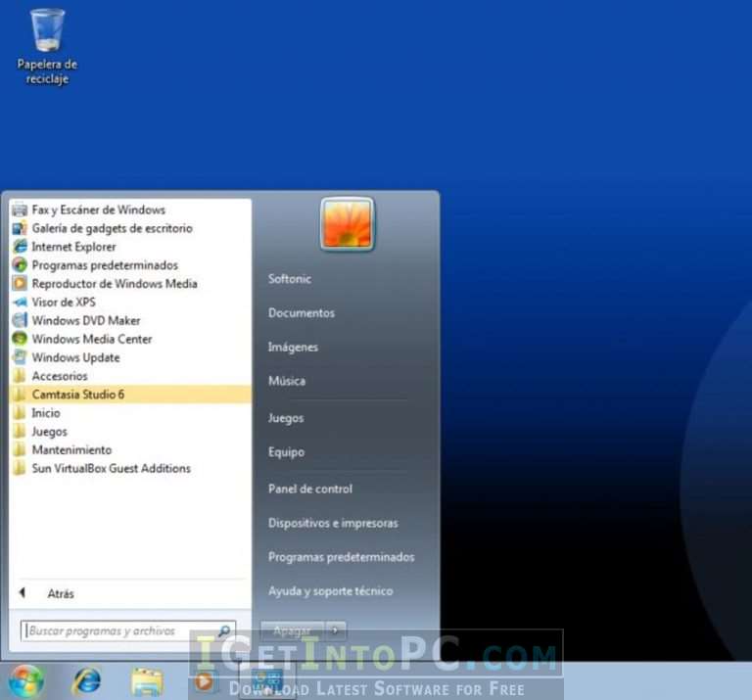The height and width of the screenshot is (700, 752).
Task: Launch Fax y Escáner de Windows text
Action: coord(98,210)
